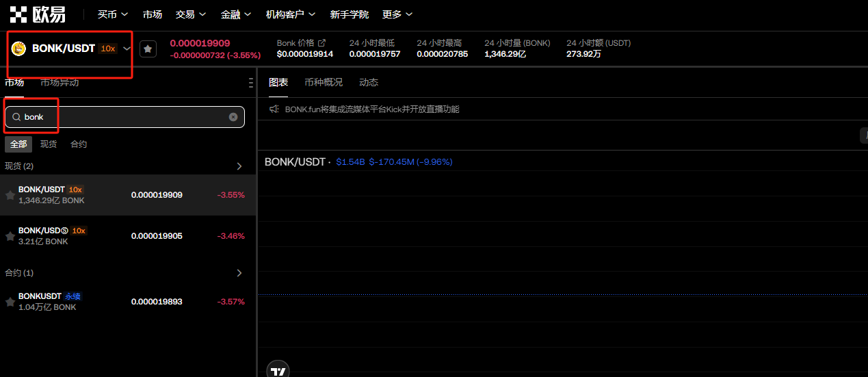Click the BONK/USDT pair name in header
Screen dimensions: 868x377
(x=64, y=49)
